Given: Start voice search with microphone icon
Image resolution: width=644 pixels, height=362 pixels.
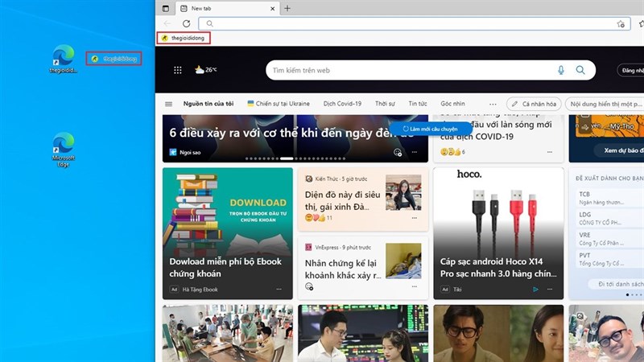Looking at the screenshot, I should pos(561,70).
